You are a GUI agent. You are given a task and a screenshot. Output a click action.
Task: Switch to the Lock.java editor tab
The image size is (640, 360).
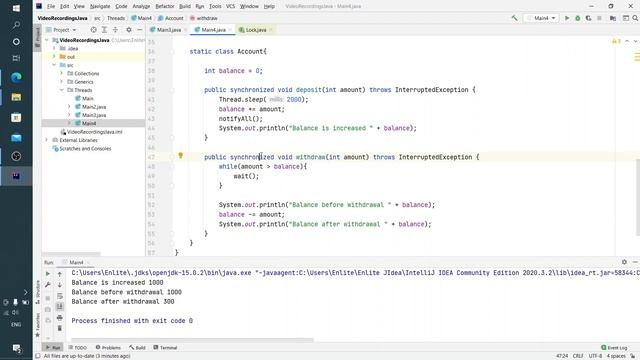(256, 30)
